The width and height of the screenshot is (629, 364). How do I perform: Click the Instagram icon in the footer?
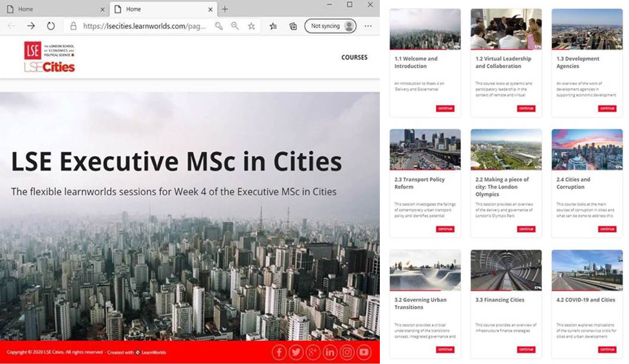tap(347, 352)
